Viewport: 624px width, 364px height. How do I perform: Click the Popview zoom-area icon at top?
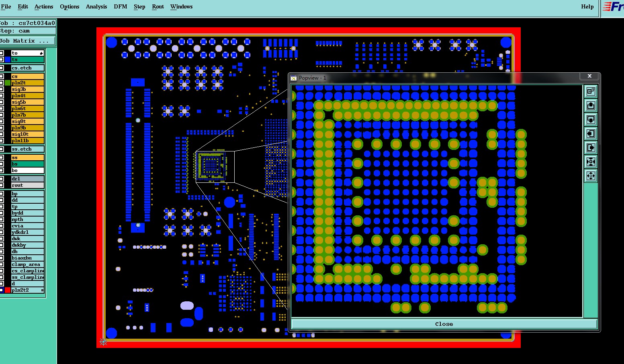pos(591,92)
